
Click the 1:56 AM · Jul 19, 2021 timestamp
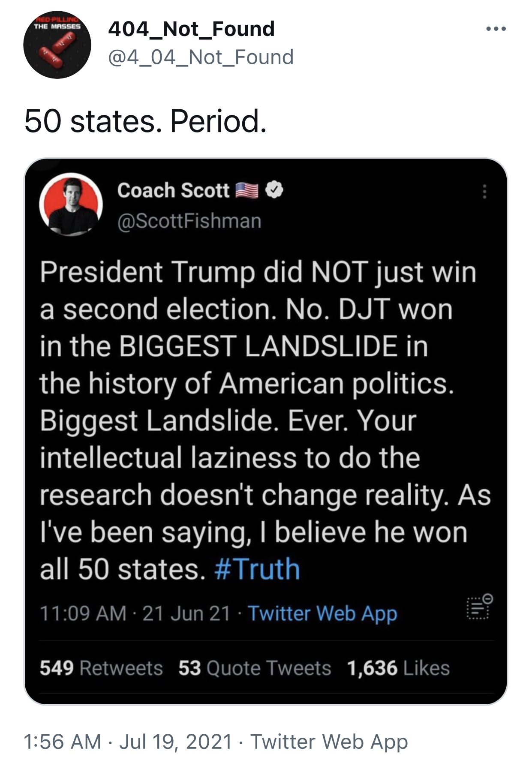click(128, 742)
